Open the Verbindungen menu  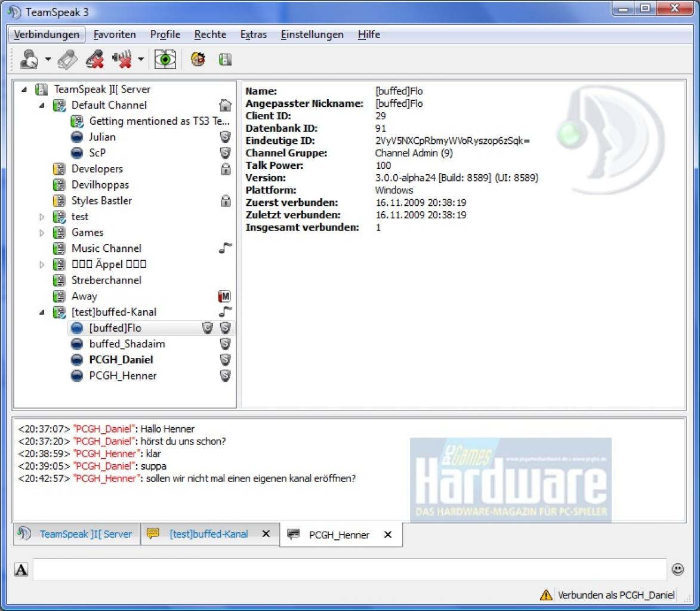coord(47,35)
